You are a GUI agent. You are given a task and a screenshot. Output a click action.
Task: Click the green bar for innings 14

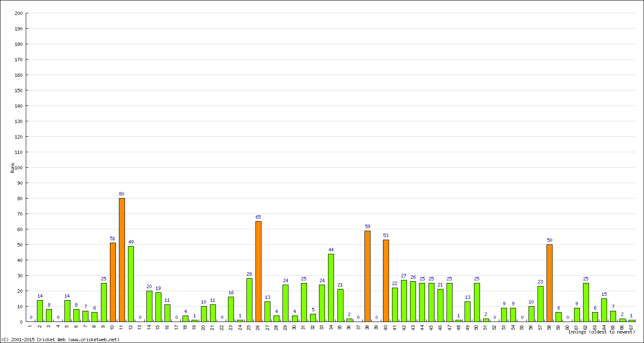(149, 306)
